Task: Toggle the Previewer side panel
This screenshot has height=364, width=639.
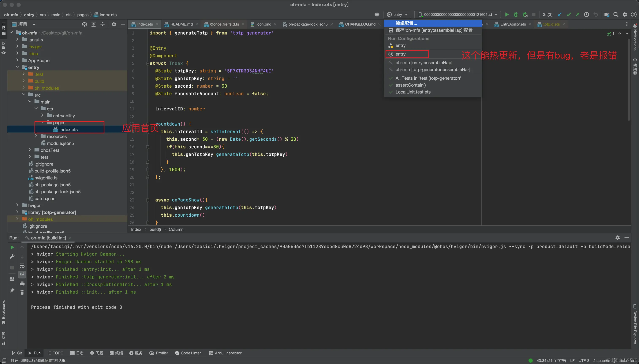Action: click(635, 67)
